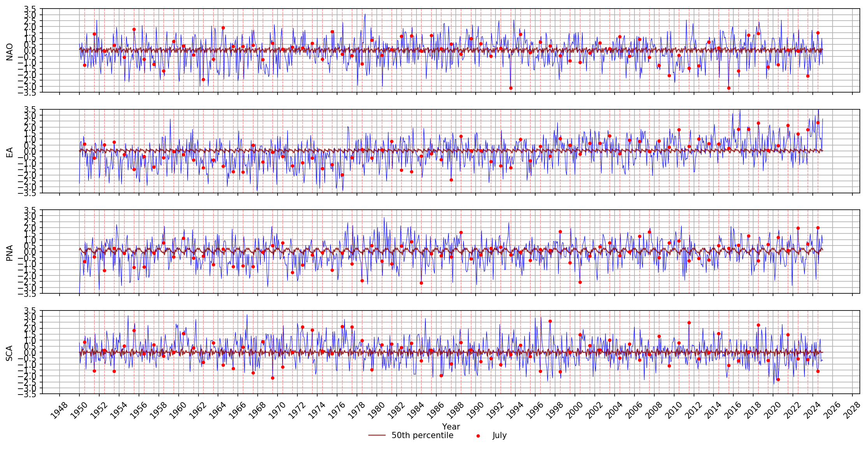Click the 1960 tick label

tap(179, 410)
